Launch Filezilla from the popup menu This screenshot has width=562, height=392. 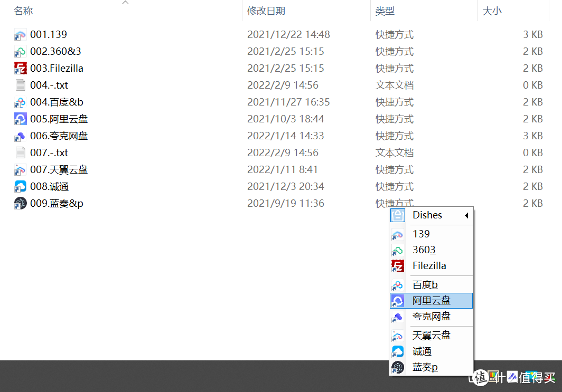[x=431, y=265]
